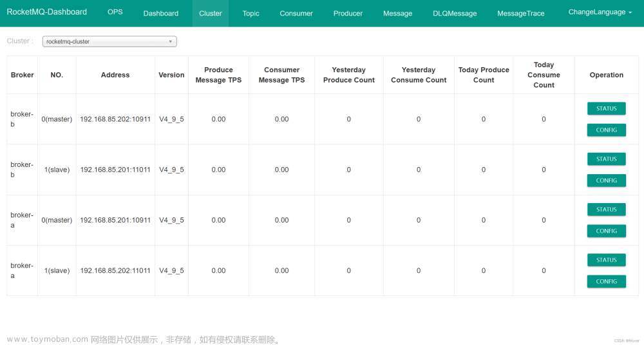Click the Consumer Message TPS header
Viewport: 644px width, 345px height.
coord(282,75)
